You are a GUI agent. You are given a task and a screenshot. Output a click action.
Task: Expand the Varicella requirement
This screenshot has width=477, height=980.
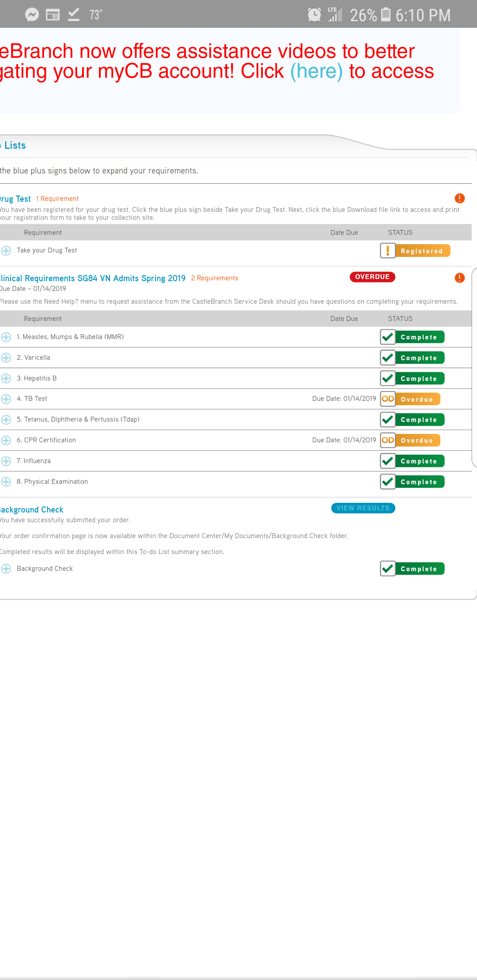[x=6, y=358]
